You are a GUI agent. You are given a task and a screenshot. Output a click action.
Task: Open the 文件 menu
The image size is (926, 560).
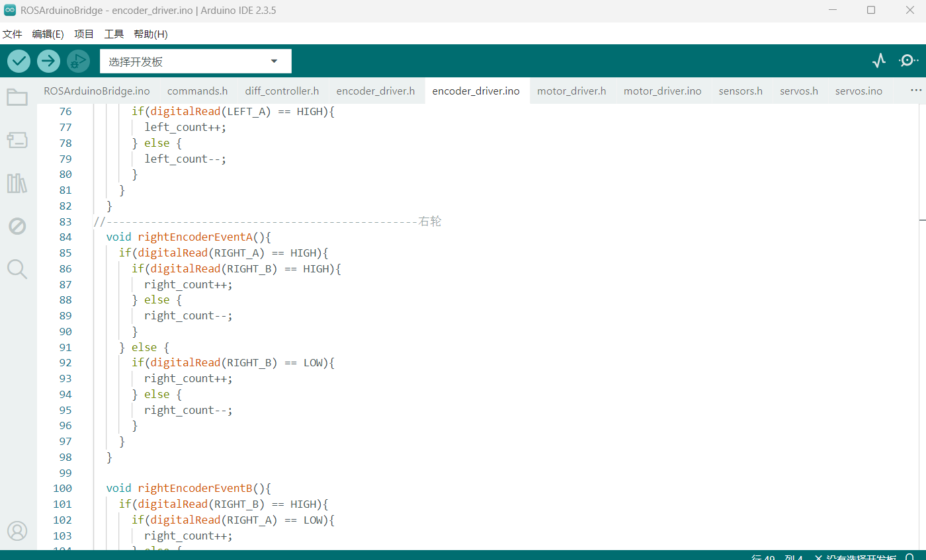[13, 34]
